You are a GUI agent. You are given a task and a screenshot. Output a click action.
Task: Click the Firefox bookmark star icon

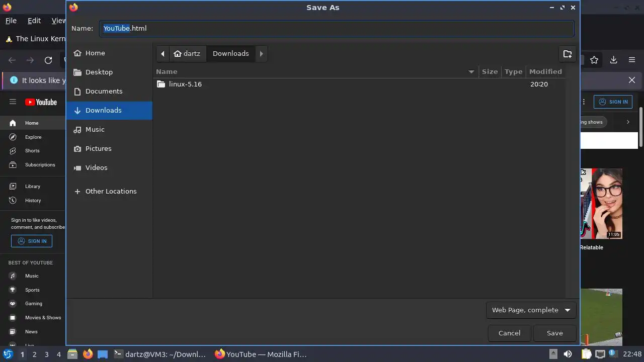594,60
